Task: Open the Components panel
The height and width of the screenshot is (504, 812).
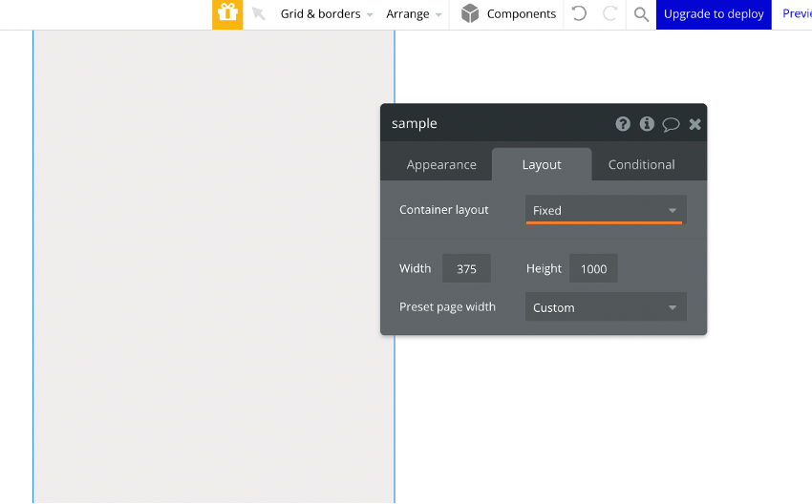Action: (508, 14)
